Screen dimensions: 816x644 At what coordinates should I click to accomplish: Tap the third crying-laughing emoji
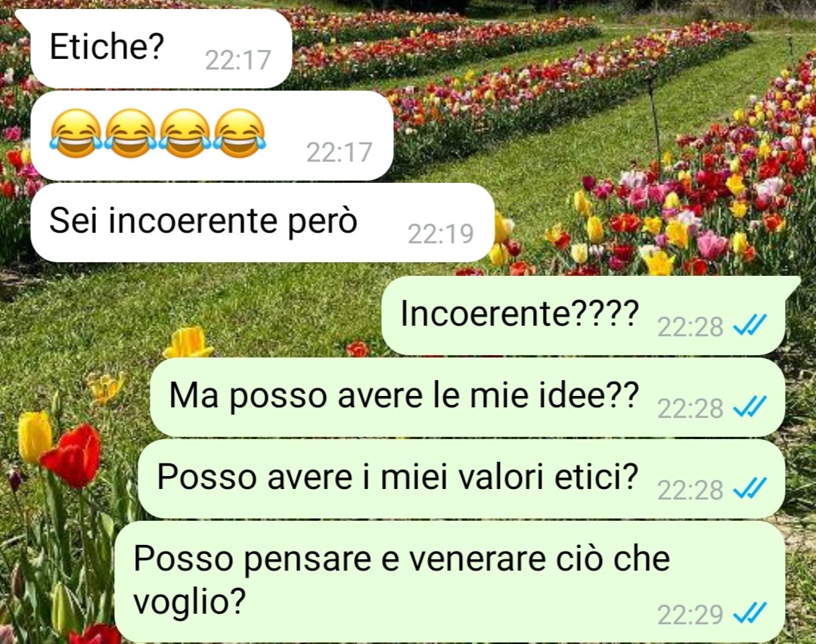[x=185, y=133]
